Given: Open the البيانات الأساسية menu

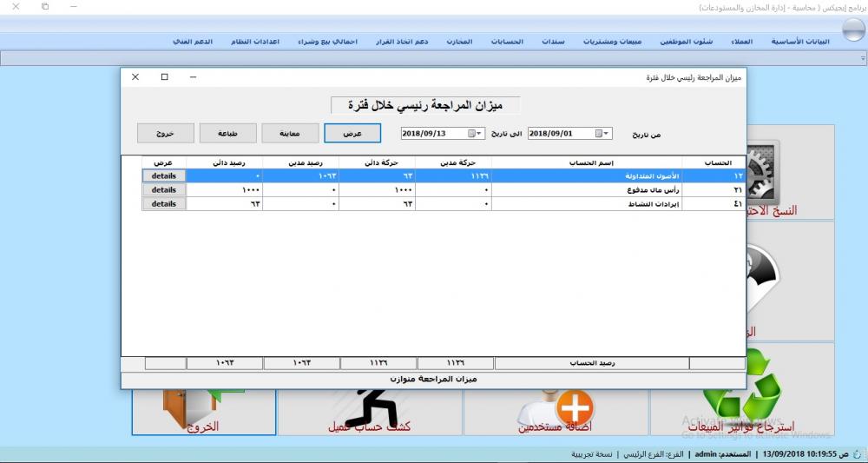Looking at the screenshot, I should 800,42.
